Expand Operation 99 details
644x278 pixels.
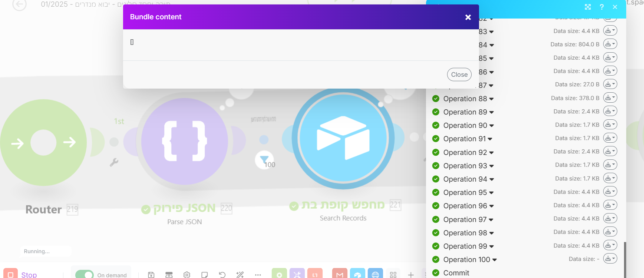coord(469,246)
